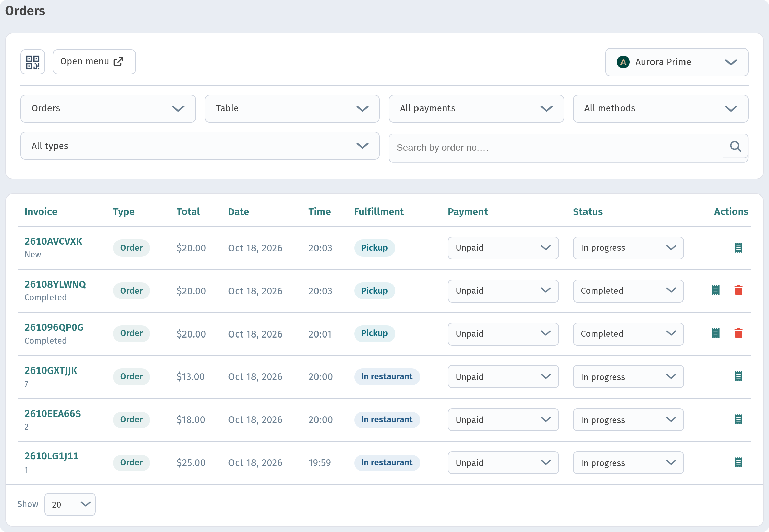This screenshot has width=769, height=532.
Task: Click the search magnifier icon
Action: pos(735,147)
